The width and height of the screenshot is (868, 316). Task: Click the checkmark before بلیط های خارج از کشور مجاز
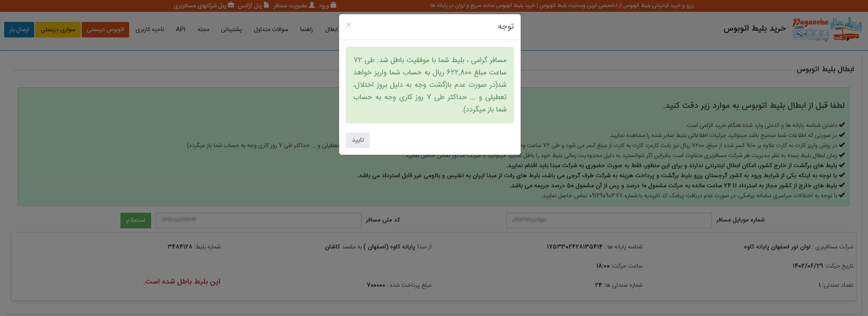pos(842,185)
